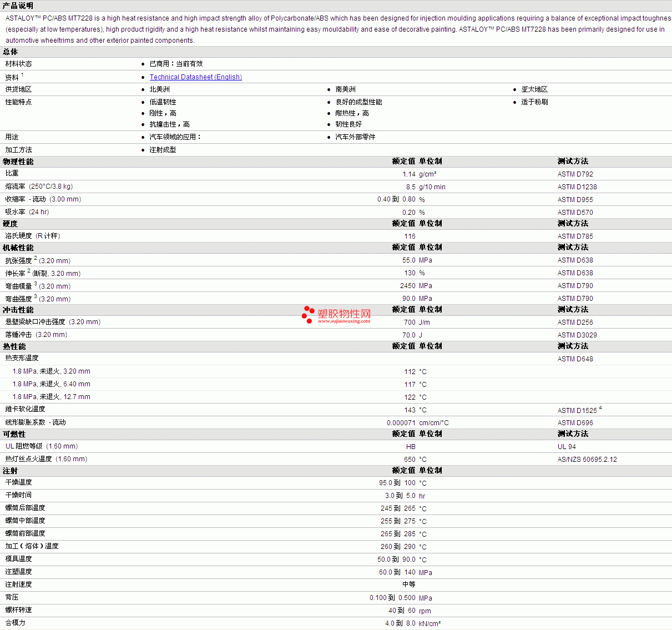The image size is (672, 630).
Task: Select the heat deflection value 117
Action: click(x=410, y=385)
